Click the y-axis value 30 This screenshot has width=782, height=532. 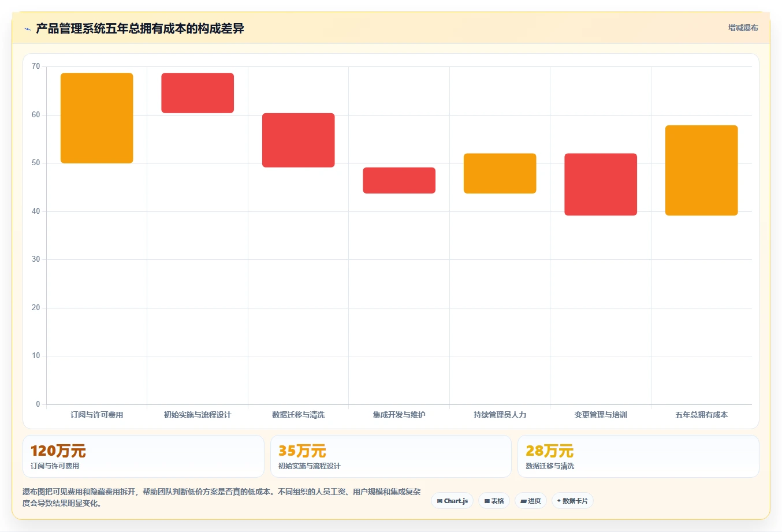click(36, 259)
